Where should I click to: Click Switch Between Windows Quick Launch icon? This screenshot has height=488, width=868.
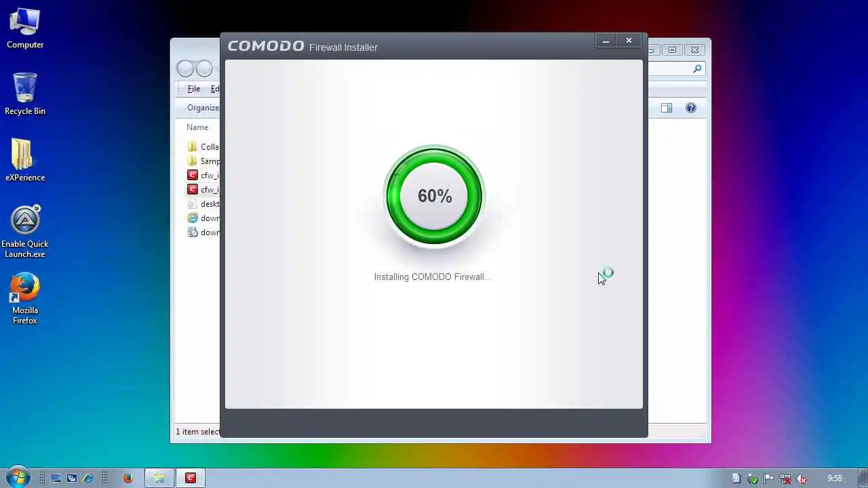72,478
